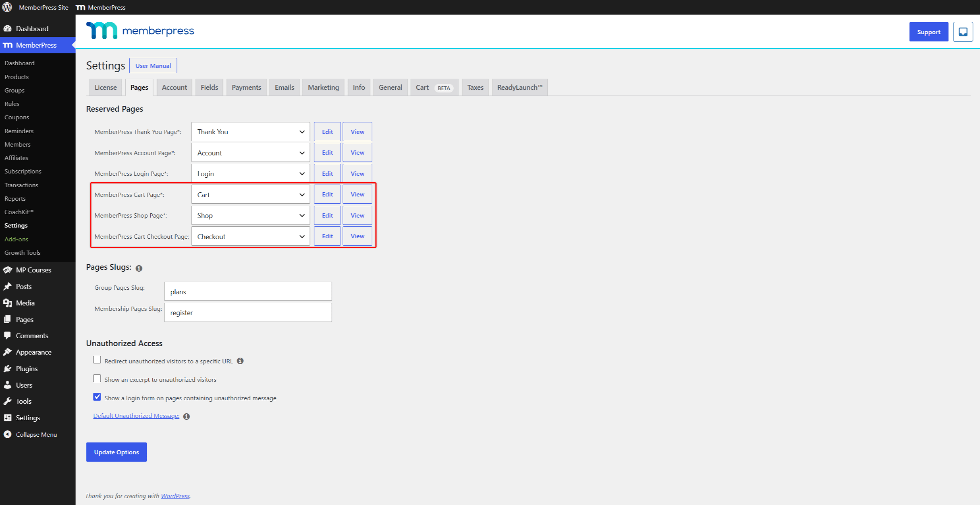The height and width of the screenshot is (505, 980).
Task: Switch to the Taxes tab
Action: point(475,87)
